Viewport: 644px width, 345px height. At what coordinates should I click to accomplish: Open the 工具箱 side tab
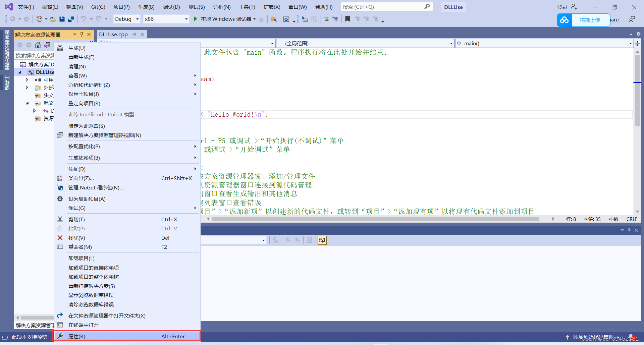[x=7, y=83]
